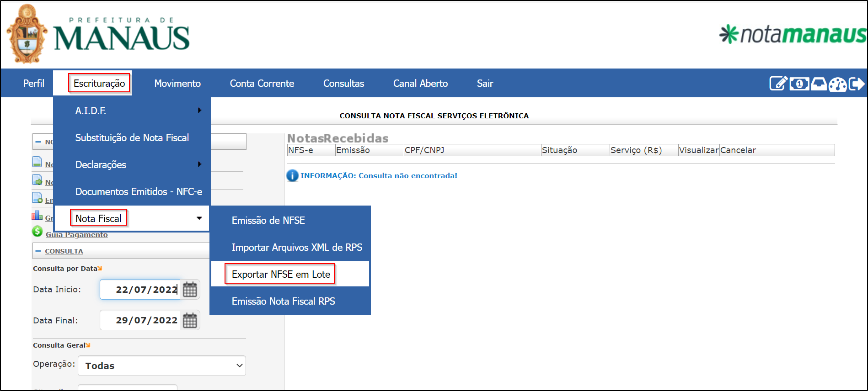Open the Conta Corrente menu
Image resolution: width=868 pixels, height=391 pixels.
point(262,83)
